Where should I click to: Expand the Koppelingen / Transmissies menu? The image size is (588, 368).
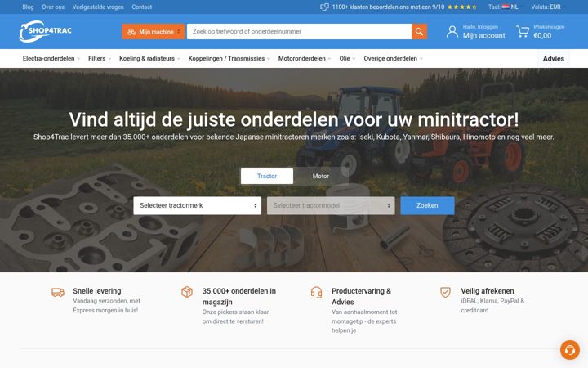pyautogui.click(x=229, y=59)
